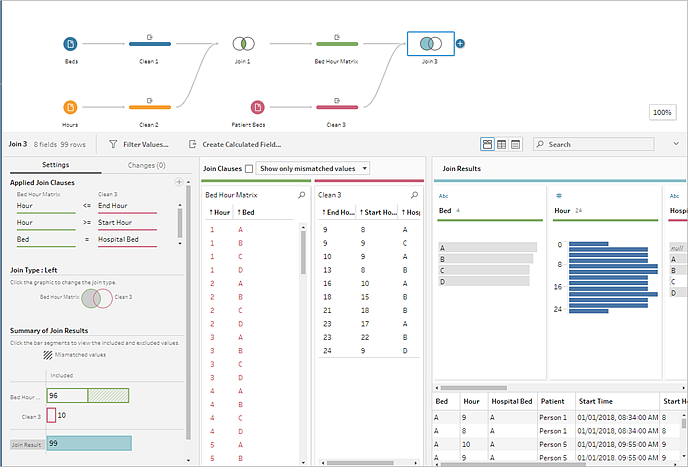
Task: Click the Hospital Bed column header in grid
Action: [x=512, y=401]
